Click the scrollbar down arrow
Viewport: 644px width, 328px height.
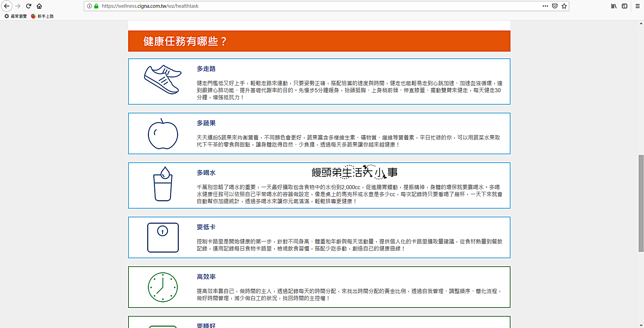641,325
